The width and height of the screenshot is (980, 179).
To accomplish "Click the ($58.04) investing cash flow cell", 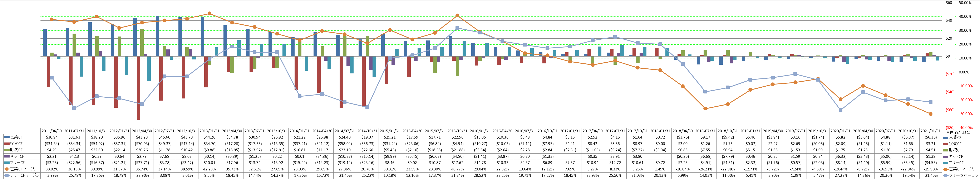I will (345, 144).
